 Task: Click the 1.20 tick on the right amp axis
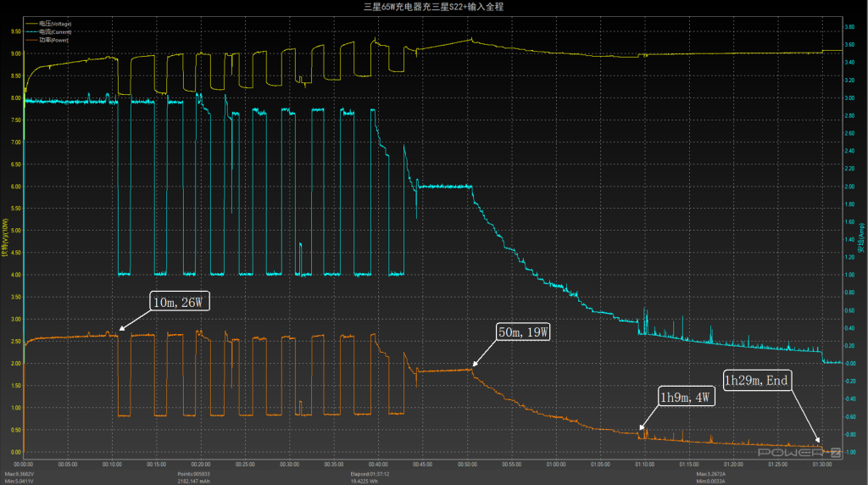click(x=849, y=258)
